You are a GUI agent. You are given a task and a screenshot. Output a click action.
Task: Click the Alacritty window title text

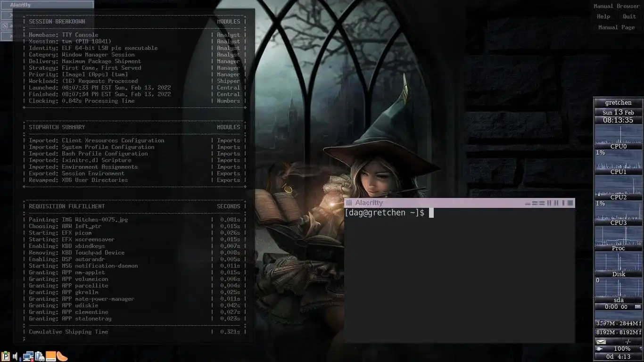369,203
